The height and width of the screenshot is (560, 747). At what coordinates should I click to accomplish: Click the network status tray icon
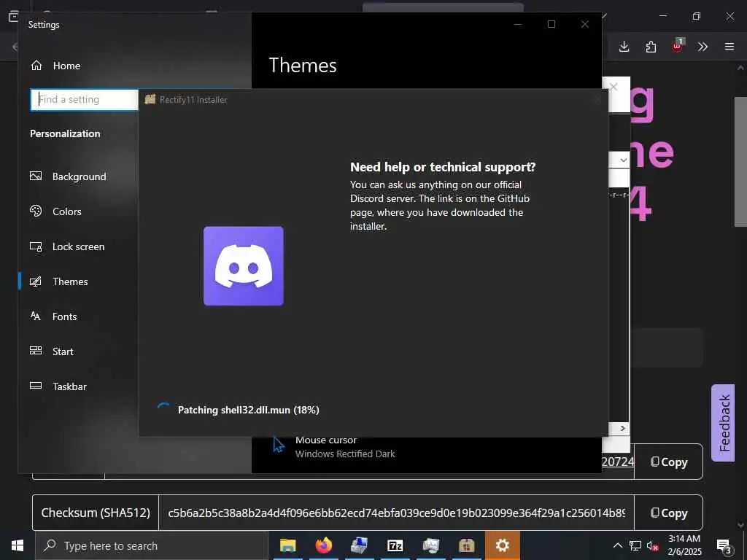[x=635, y=545]
